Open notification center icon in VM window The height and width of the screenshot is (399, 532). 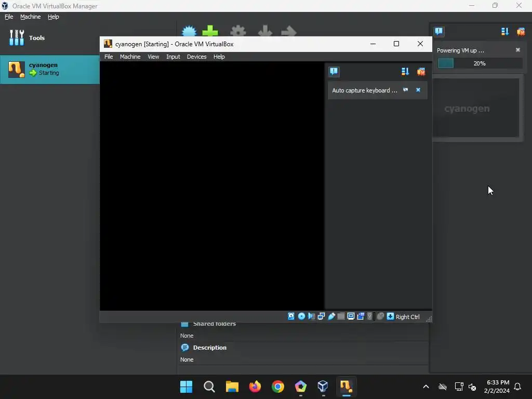(334, 71)
